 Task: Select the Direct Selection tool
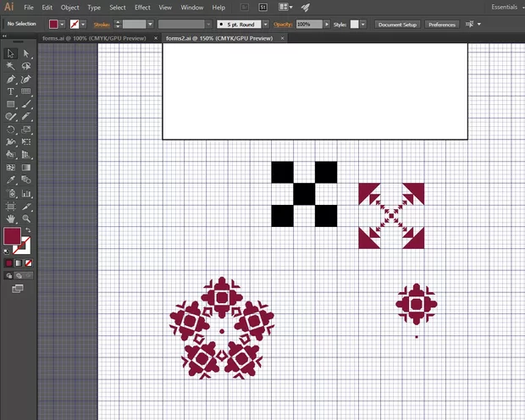pyautogui.click(x=26, y=53)
